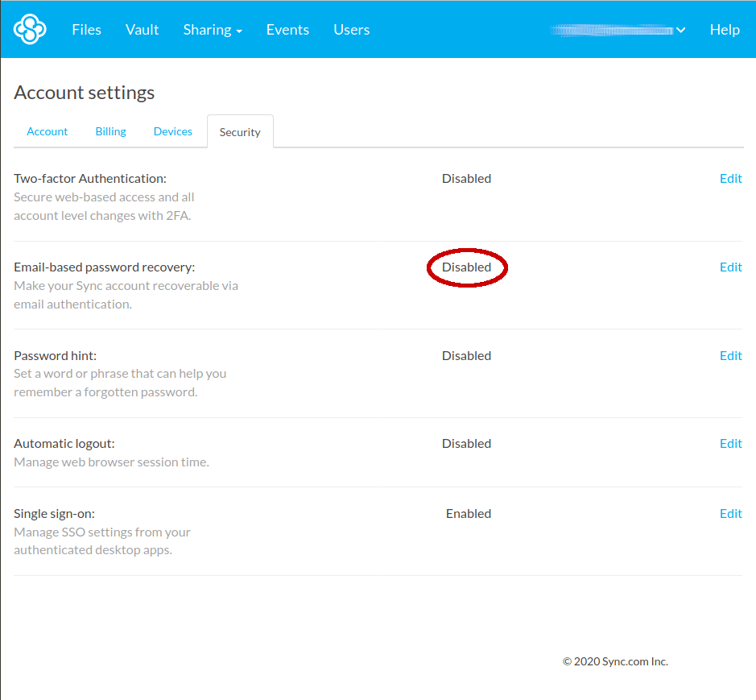Click the Email-based password recovery label
This screenshot has height=700, width=756.
(105, 267)
